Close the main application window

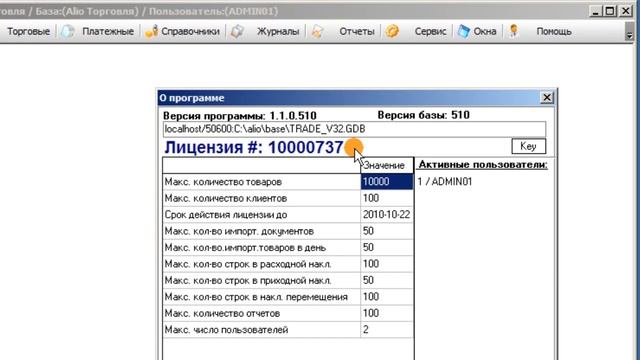point(625,11)
